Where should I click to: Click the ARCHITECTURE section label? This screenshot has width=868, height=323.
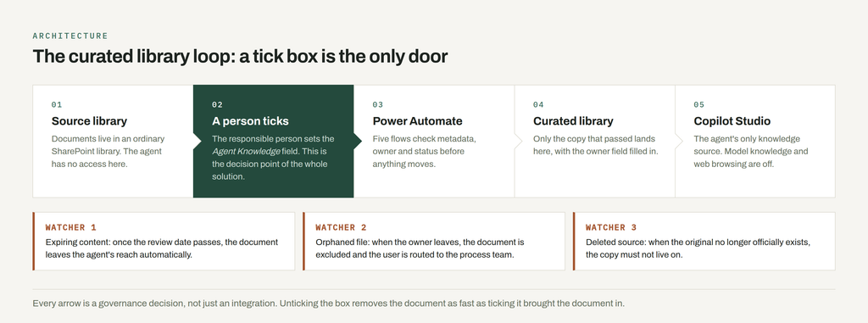70,36
